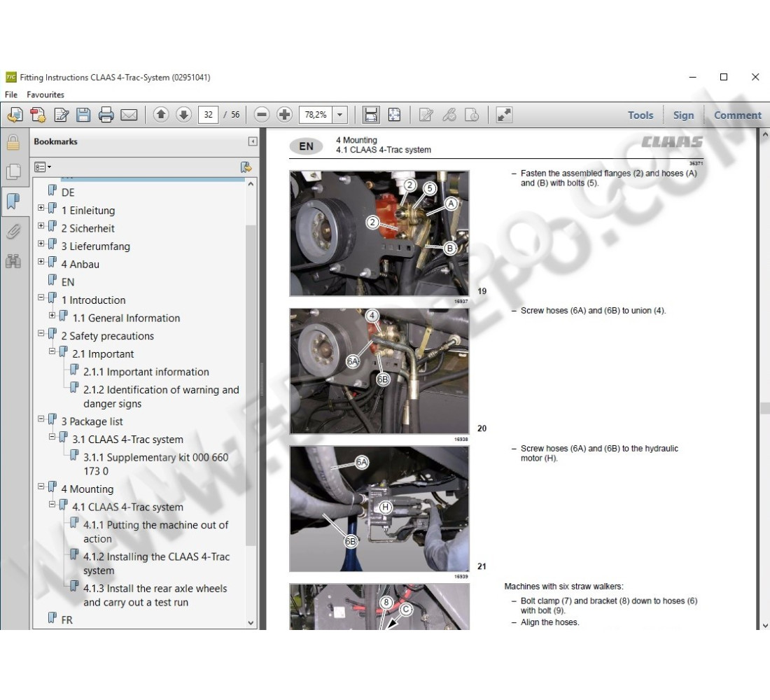Click figure 19 flange photo
Image resolution: width=770 pixels, height=700 pixels.
(379, 233)
